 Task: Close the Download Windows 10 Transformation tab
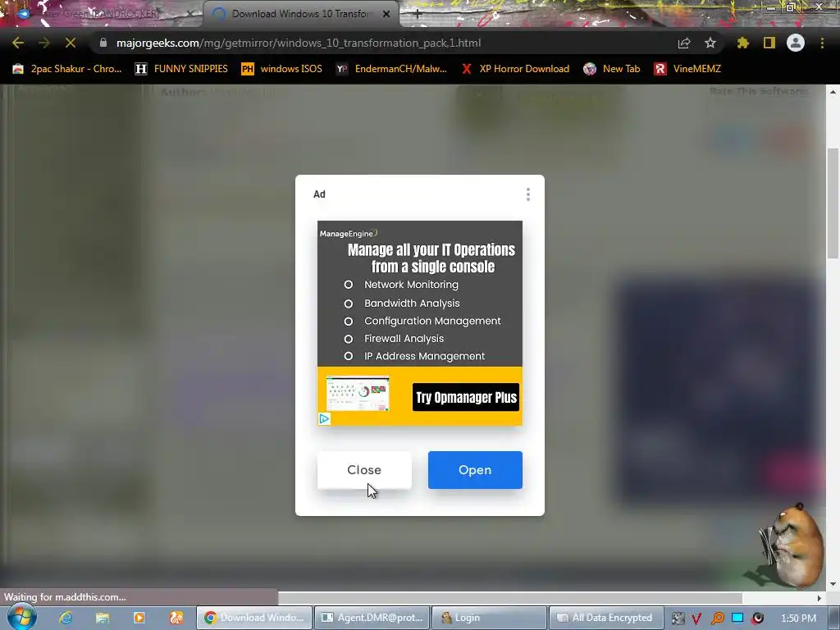tap(386, 15)
